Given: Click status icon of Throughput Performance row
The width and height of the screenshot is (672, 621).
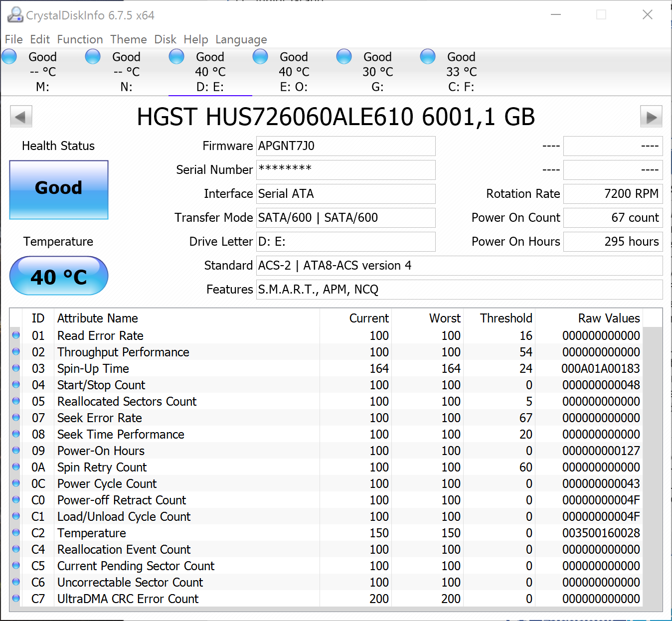Looking at the screenshot, I should pos(16,352).
